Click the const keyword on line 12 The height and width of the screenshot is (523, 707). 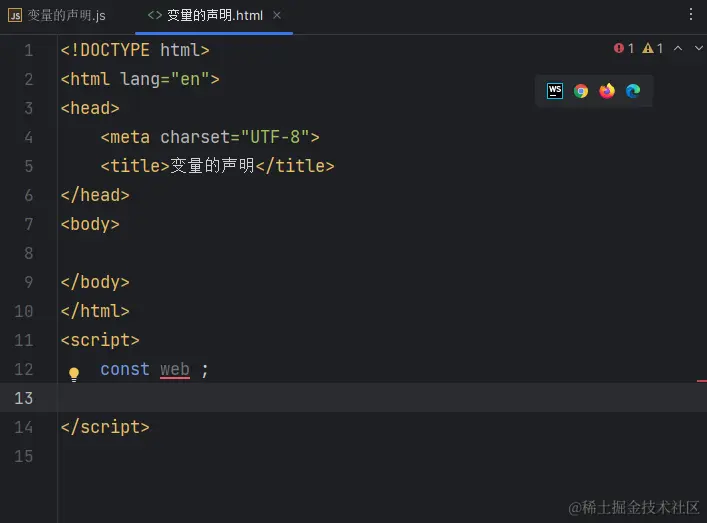[x=125, y=369]
